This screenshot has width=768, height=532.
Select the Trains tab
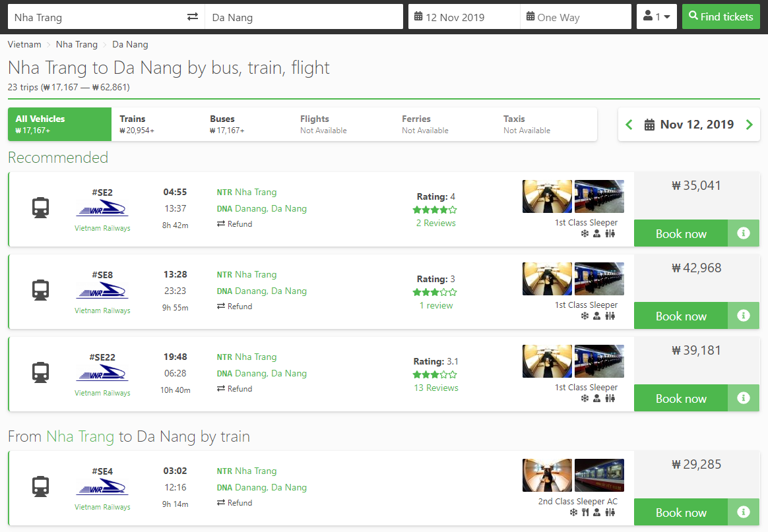[157, 125]
